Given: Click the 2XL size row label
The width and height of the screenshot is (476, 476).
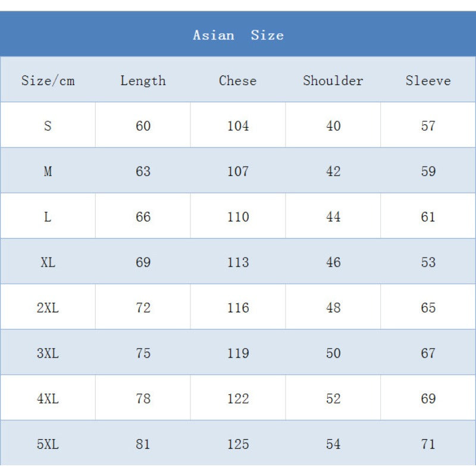Looking at the screenshot, I should pyautogui.click(x=48, y=308).
